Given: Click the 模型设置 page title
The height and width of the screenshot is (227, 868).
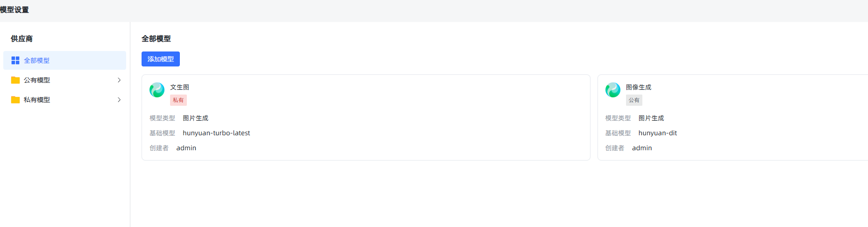Looking at the screenshot, I should [x=14, y=10].
